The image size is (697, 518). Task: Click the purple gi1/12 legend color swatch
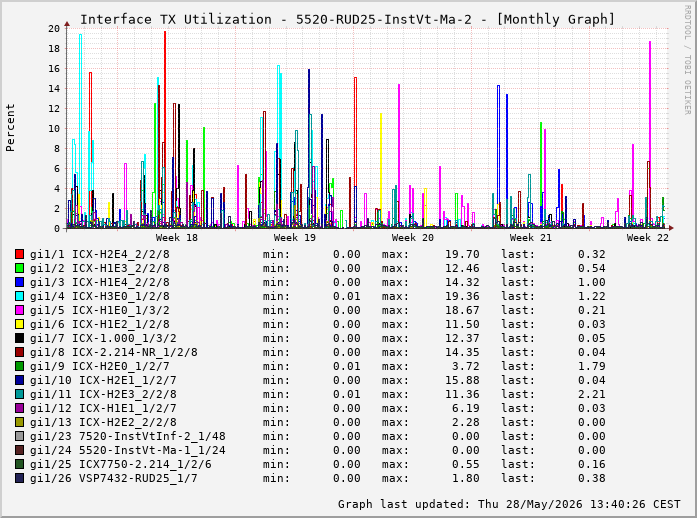click(x=19, y=408)
